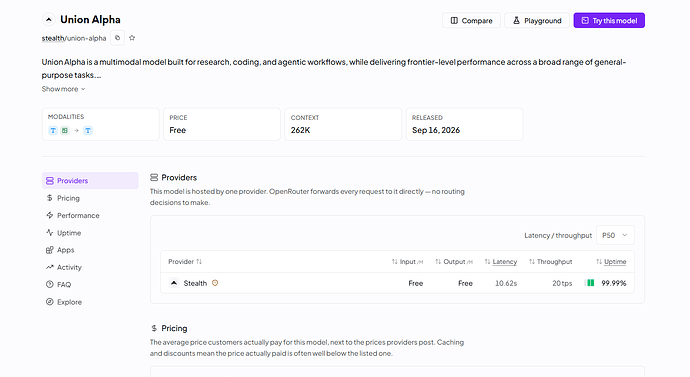Go to Explore in the sidebar
Viewport: 690px width, 377px height.
click(90, 302)
